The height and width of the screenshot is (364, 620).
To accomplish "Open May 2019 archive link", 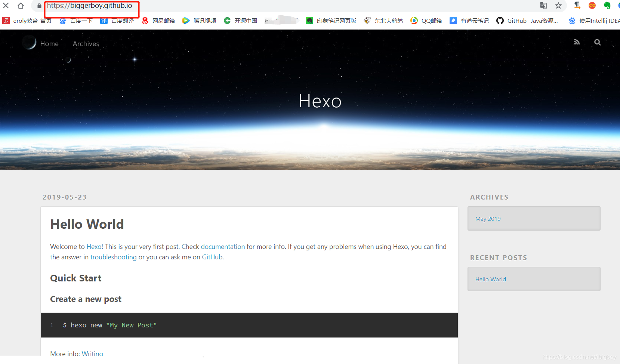I will click(488, 219).
